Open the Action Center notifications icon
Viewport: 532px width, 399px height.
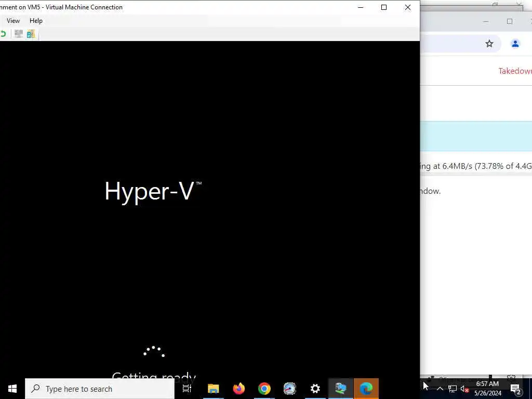[x=515, y=389]
